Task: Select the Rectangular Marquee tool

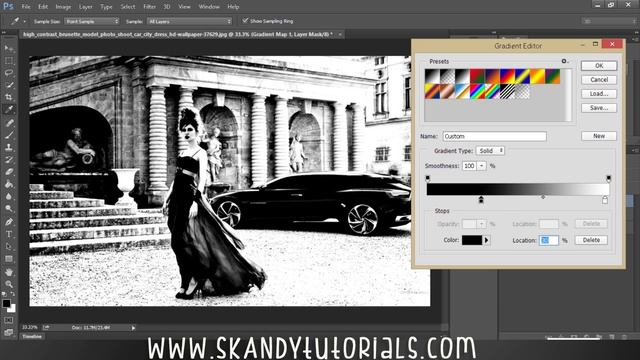Action: 9,61
